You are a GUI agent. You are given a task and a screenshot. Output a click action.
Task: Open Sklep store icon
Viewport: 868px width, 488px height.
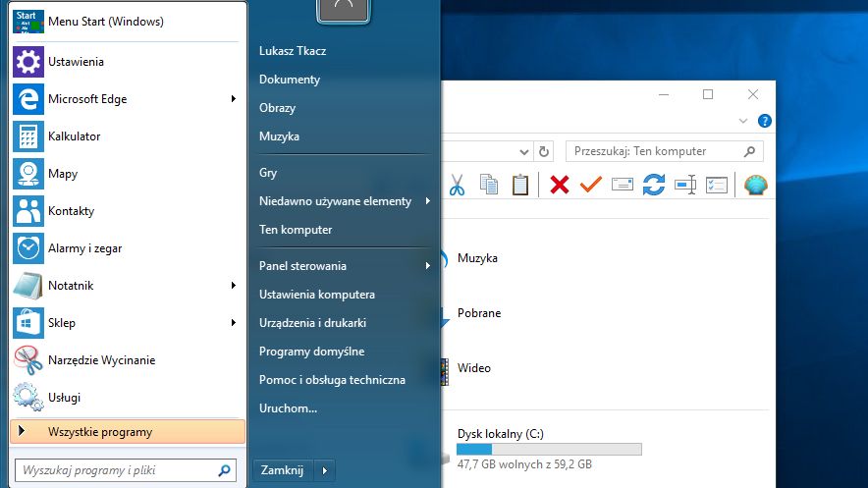coord(28,323)
